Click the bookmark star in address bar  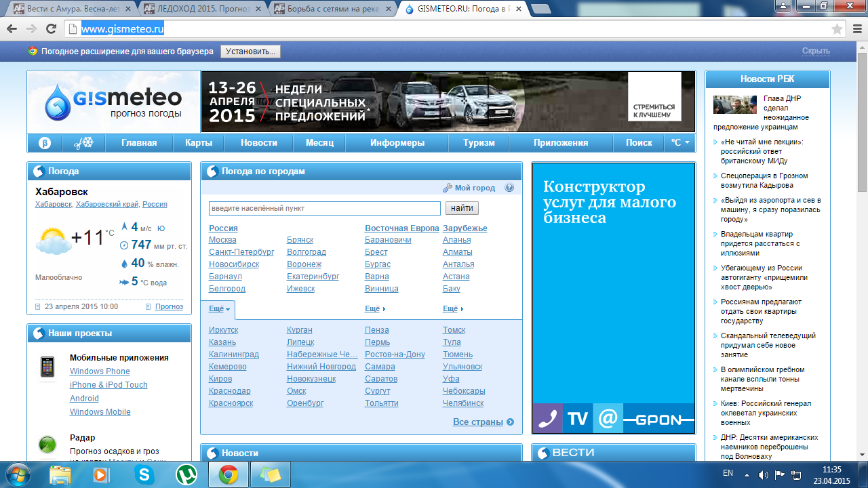pos(837,29)
